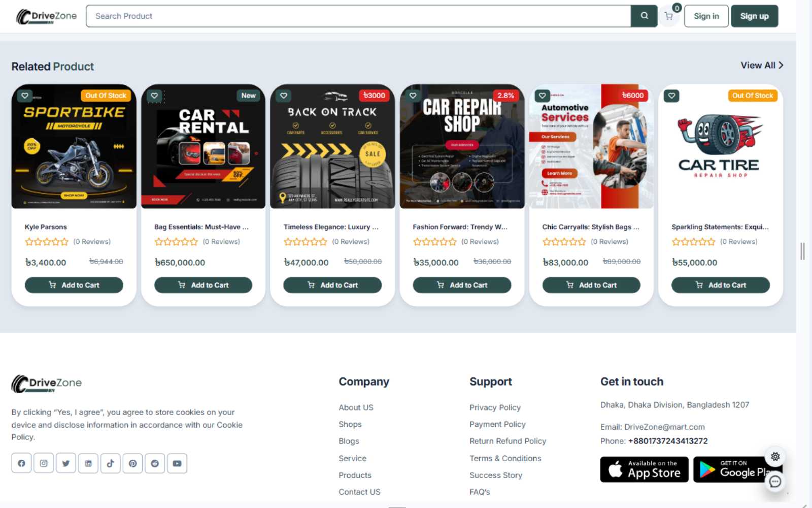Screen dimensions: 812x508
Task: Open the Blogs footer link
Action: (x=349, y=441)
